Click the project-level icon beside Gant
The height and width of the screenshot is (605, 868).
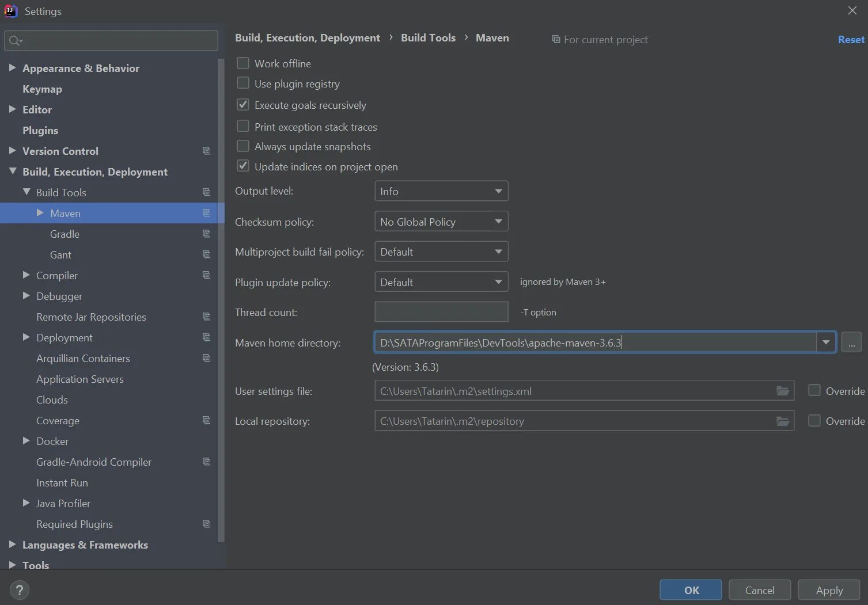click(206, 254)
